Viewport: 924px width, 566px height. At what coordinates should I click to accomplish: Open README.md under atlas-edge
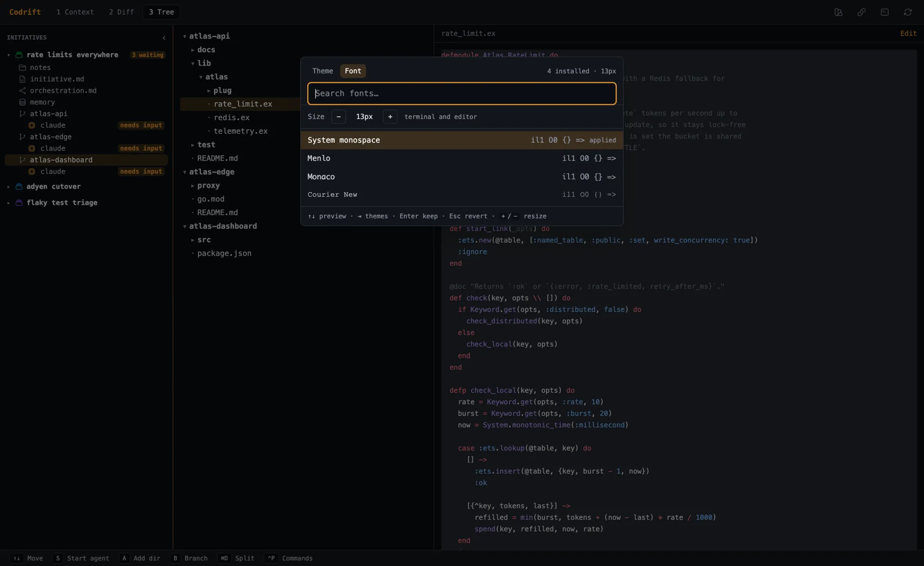(218, 213)
